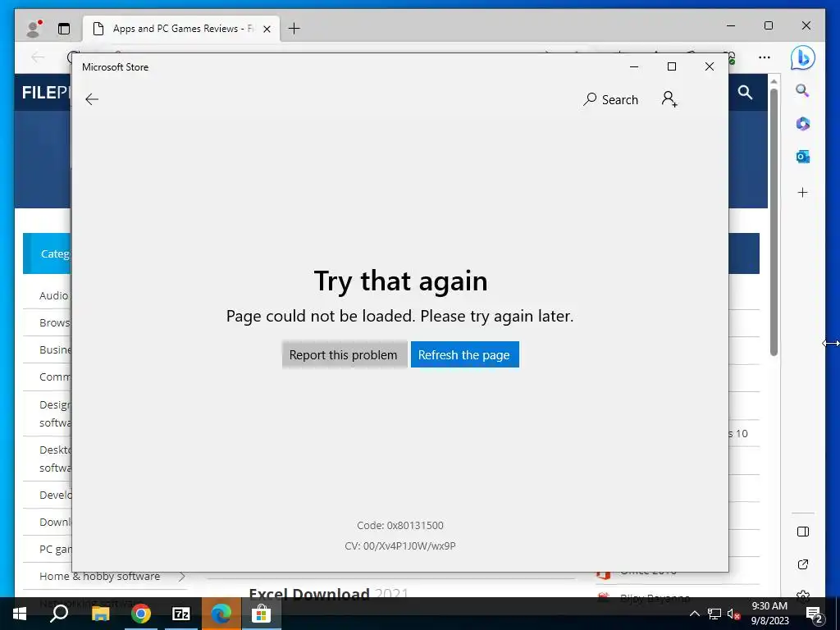This screenshot has height=630, width=840.
Task: Click open link in new window sidebar icon
Action: coord(802,564)
